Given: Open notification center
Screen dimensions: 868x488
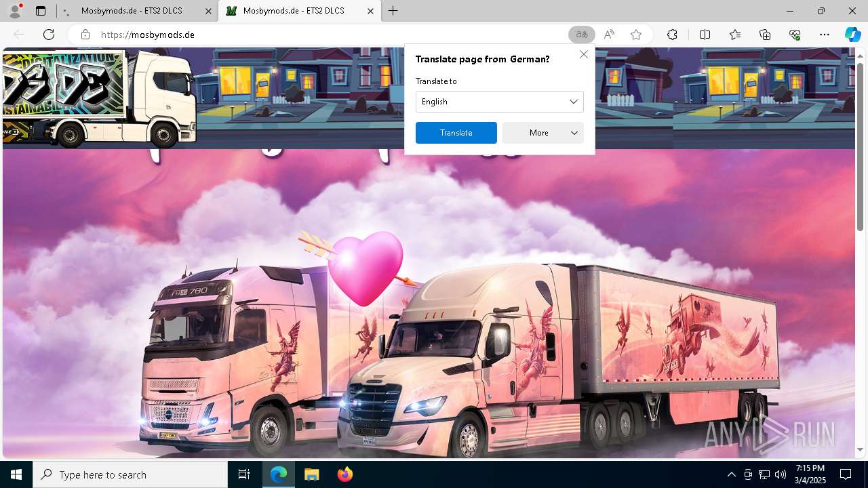Looking at the screenshot, I should coord(846,474).
